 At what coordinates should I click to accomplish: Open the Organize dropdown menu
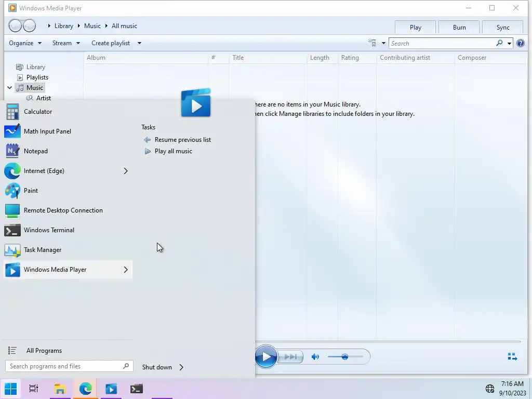(x=25, y=43)
